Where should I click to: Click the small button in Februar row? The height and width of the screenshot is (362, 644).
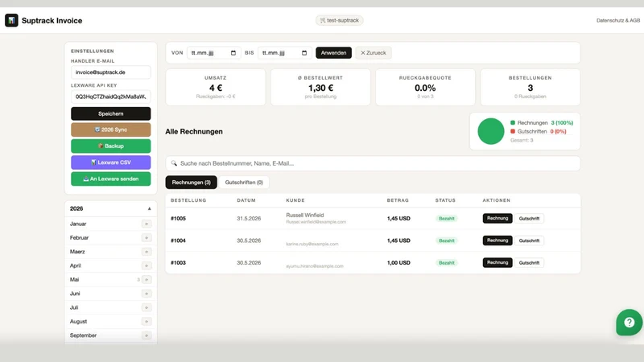click(147, 237)
